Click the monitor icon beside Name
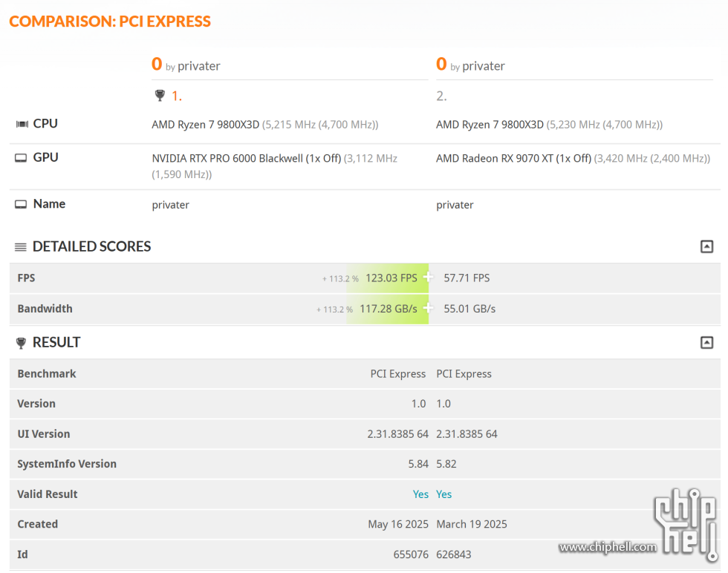This screenshot has height=573, width=728. click(x=21, y=204)
